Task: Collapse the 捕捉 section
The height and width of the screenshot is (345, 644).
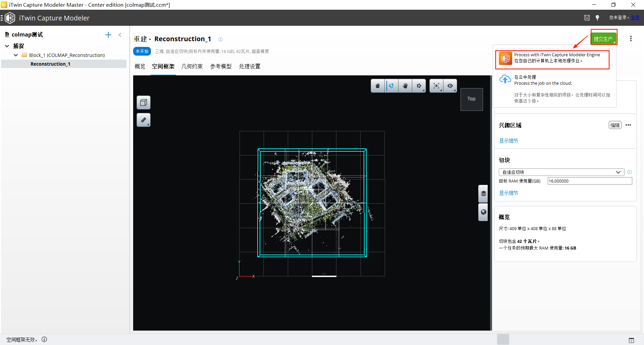Action: pyautogui.click(x=7, y=46)
